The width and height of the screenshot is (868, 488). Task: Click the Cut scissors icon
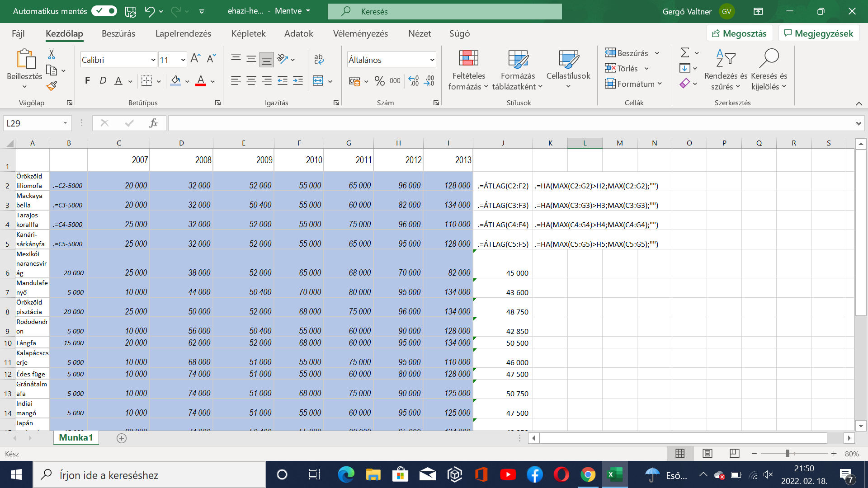pos(52,55)
